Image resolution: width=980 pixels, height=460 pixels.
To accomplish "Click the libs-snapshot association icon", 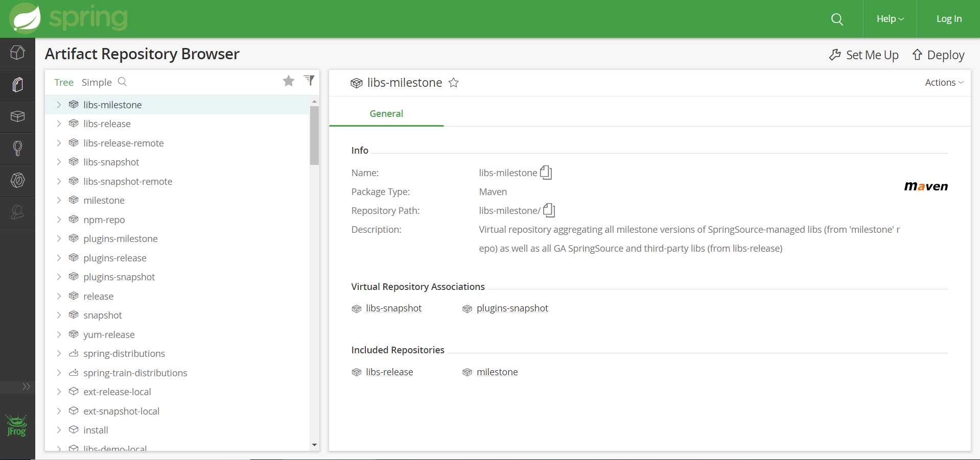I will (357, 309).
